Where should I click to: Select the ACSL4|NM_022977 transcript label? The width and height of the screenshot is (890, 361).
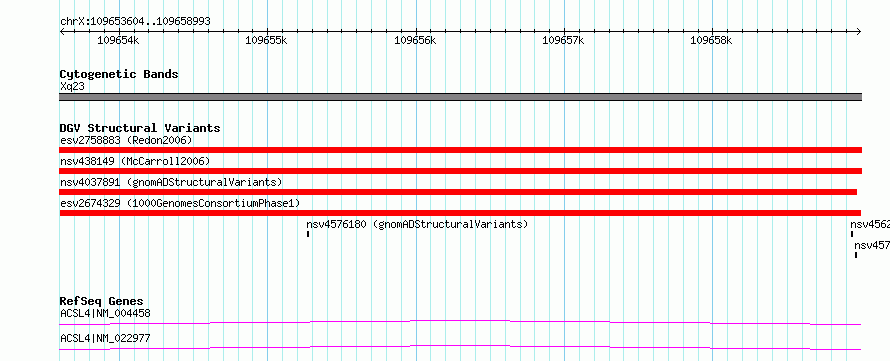pyautogui.click(x=105, y=339)
